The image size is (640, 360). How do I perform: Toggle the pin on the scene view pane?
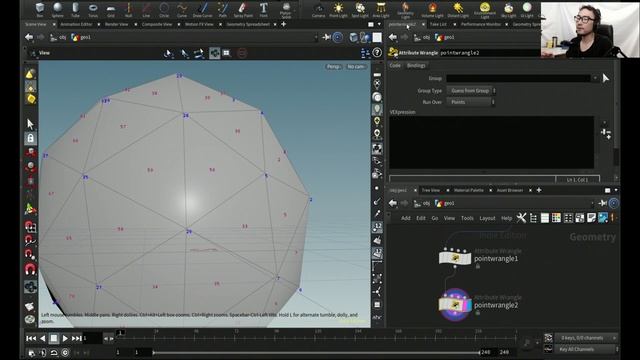326,37
